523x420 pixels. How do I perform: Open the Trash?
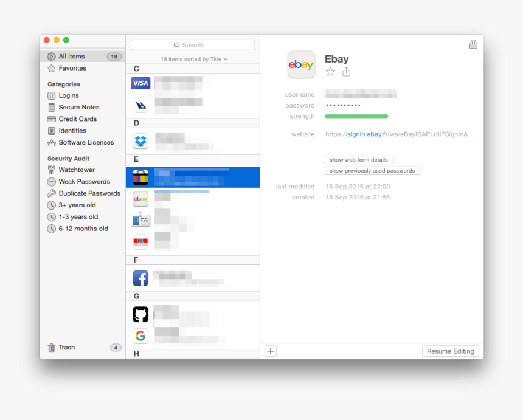(65, 347)
